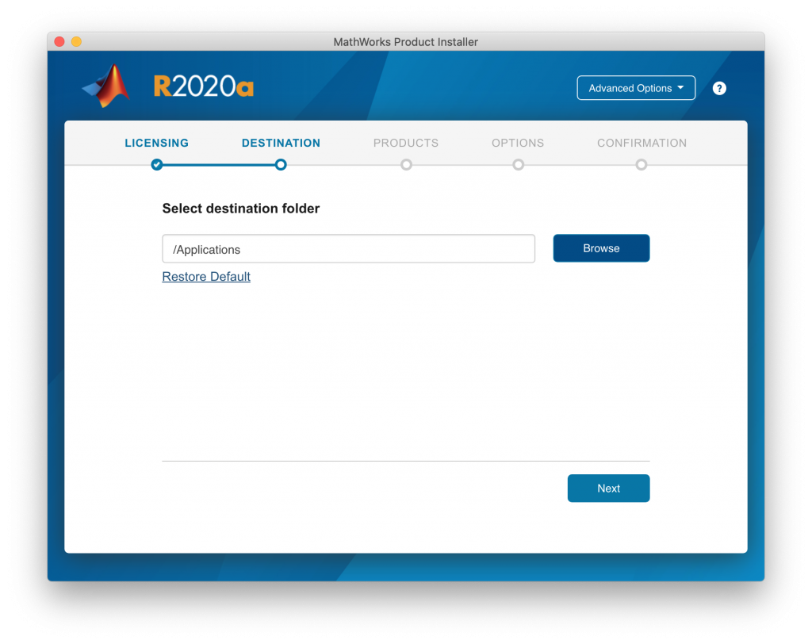Click the R2020a release label

[x=204, y=86]
